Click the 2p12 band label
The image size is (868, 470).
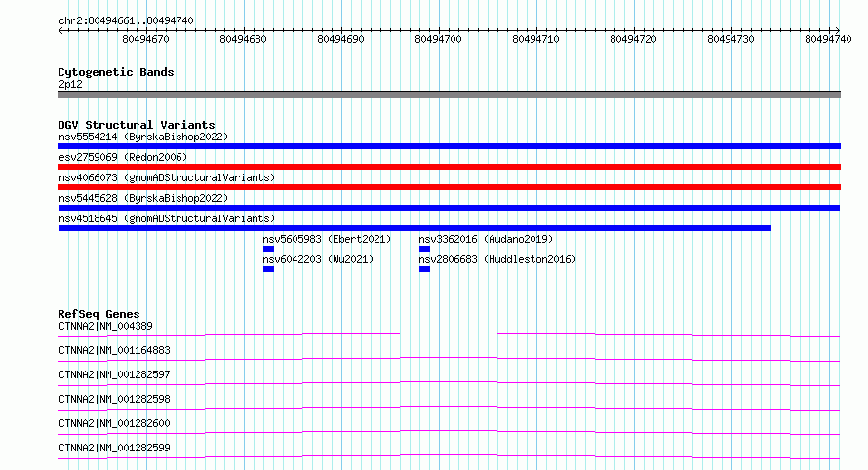tap(70, 84)
